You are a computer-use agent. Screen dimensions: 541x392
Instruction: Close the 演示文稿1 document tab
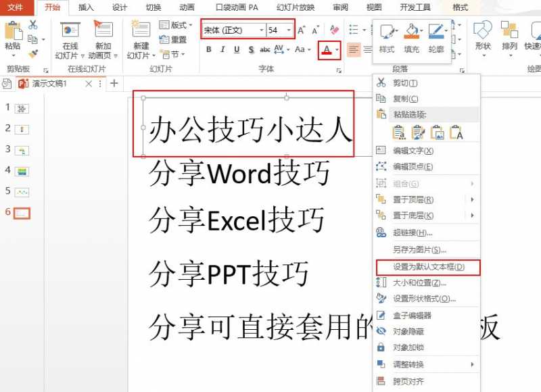point(89,83)
